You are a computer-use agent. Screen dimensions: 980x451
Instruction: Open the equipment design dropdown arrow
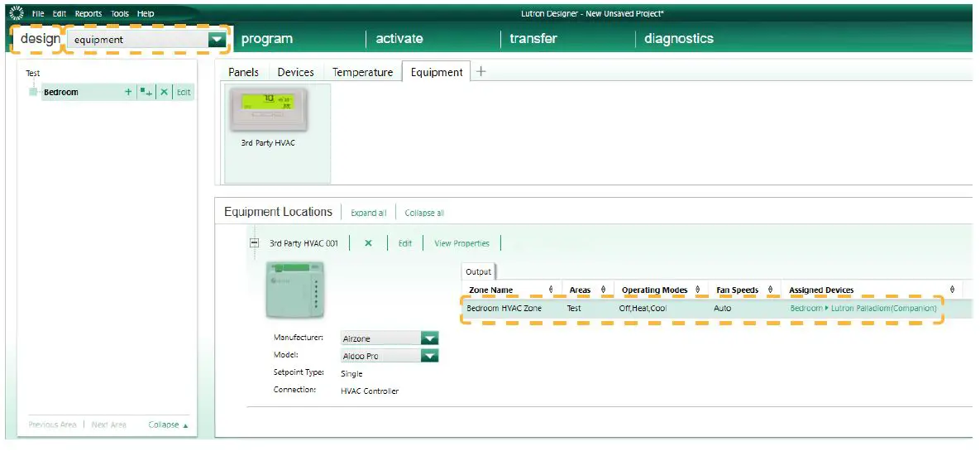point(216,40)
